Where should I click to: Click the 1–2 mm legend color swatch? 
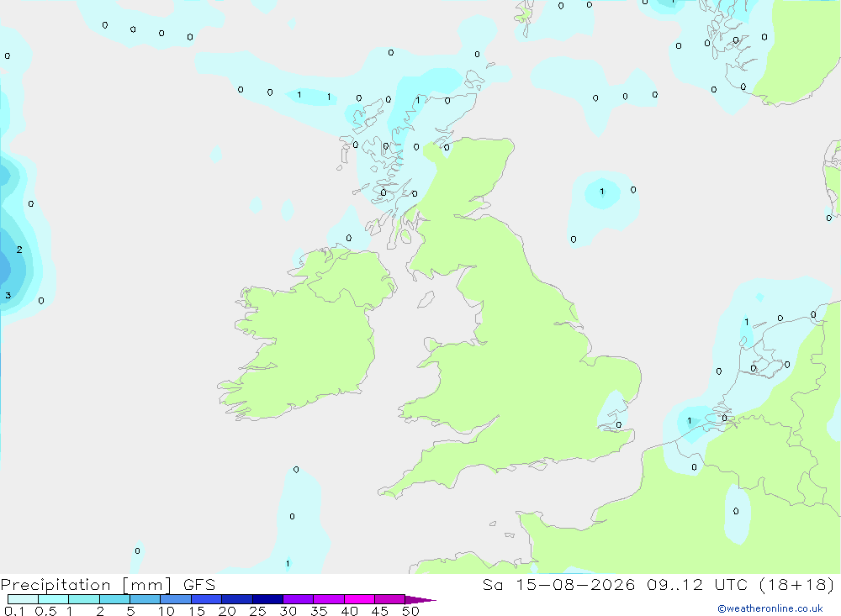[84, 599]
